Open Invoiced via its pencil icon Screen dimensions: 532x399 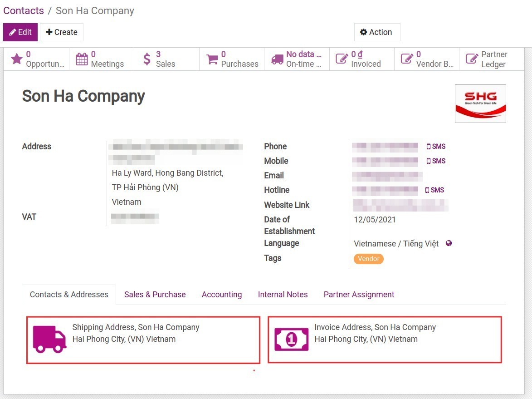tap(342, 58)
